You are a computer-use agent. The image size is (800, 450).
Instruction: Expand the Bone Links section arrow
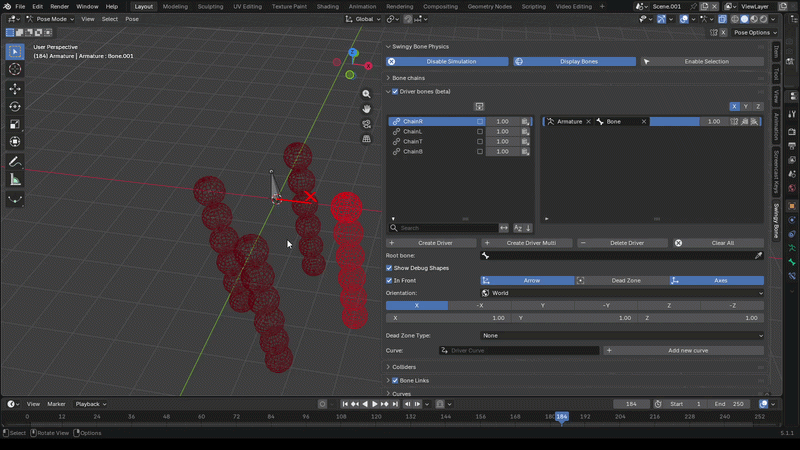(x=388, y=381)
